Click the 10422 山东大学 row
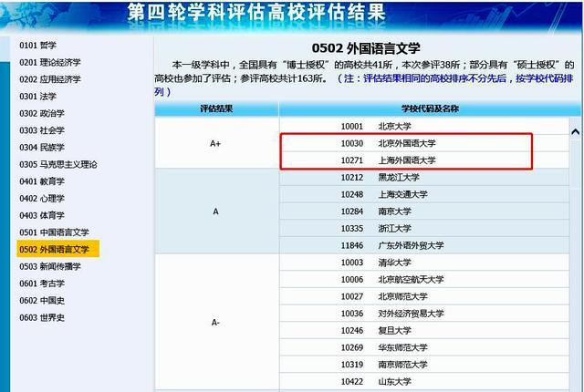Image resolution: width=584 pixels, height=392 pixels. pos(424,382)
